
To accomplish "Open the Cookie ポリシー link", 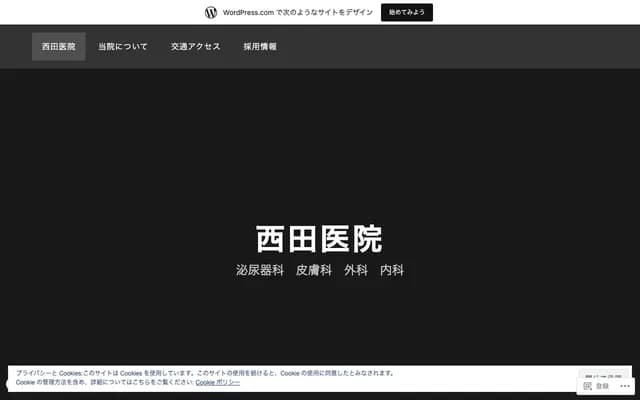I will pos(217,382).
